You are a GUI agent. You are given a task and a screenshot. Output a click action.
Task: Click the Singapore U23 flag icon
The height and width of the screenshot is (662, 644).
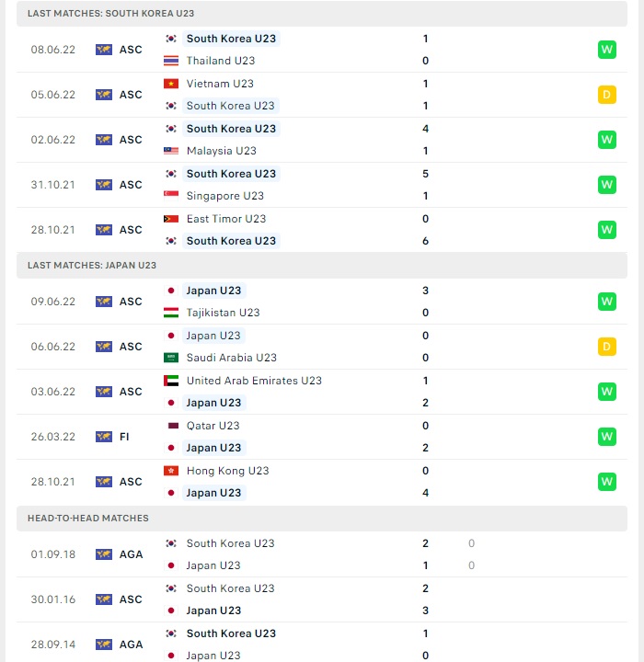point(171,196)
